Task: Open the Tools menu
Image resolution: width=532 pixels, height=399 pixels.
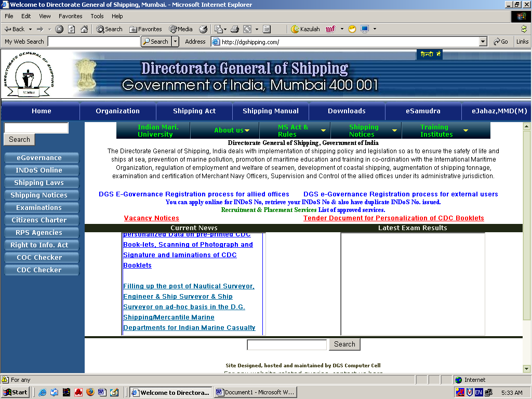Action: pos(97,16)
